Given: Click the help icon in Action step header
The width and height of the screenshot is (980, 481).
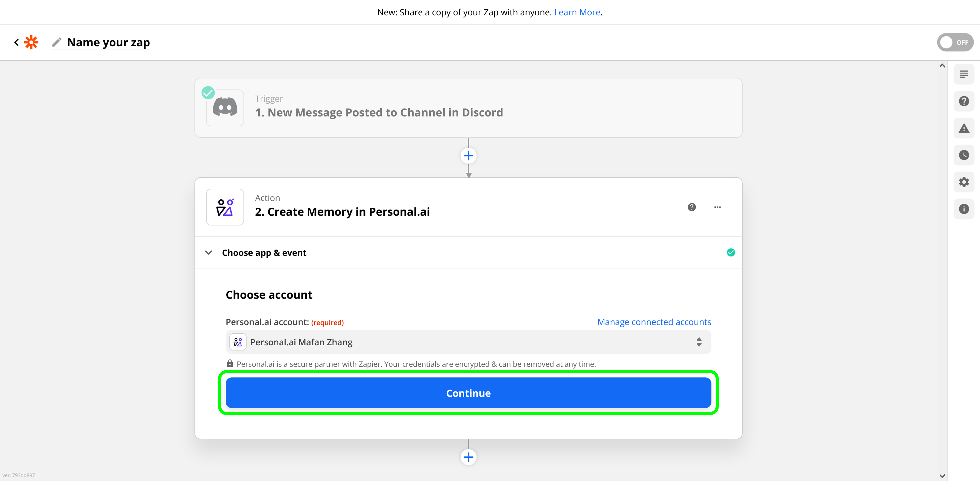Looking at the screenshot, I should click(x=692, y=207).
